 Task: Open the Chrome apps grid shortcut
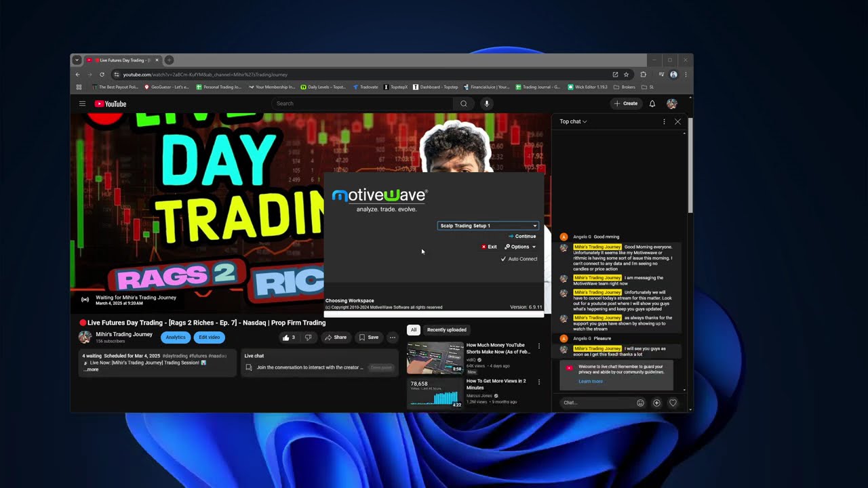pos(79,87)
